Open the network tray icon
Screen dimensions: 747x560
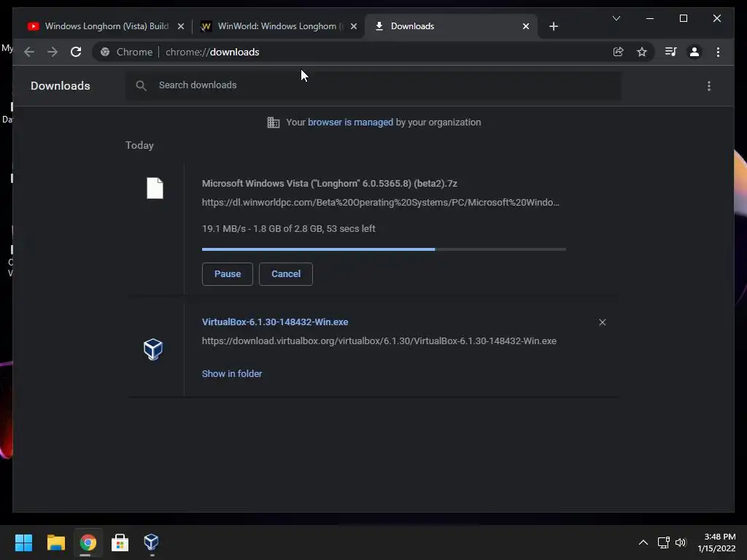pyautogui.click(x=664, y=542)
